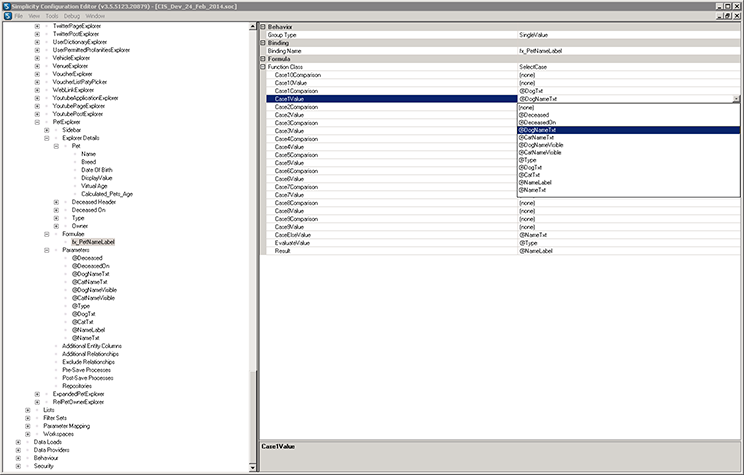Choose (none) in Case1Value dropdown list
Image resolution: width=744 pixels, height=475 pixels.
click(x=628, y=107)
